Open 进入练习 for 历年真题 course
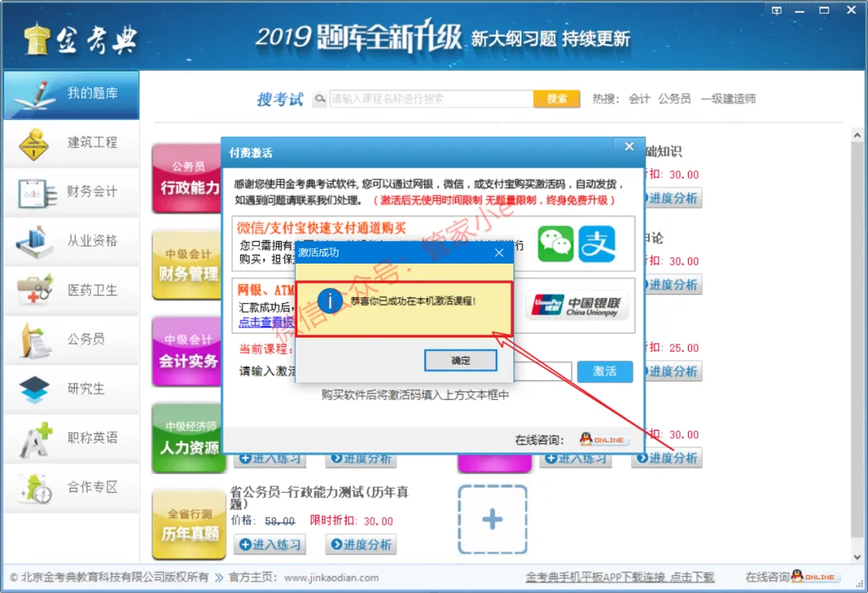Image resolution: width=868 pixels, height=593 pixels. 269,545
